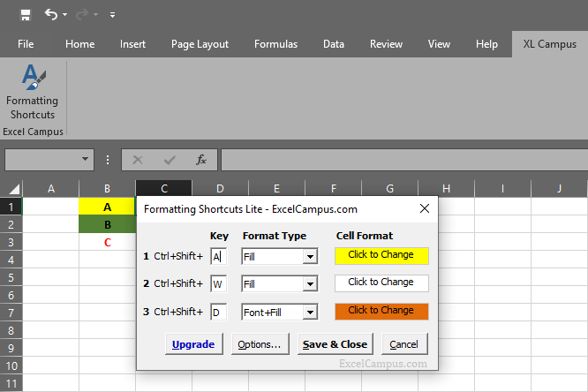Switch to the View tab
Screen dimensions: 588x392
click(439, 44)
